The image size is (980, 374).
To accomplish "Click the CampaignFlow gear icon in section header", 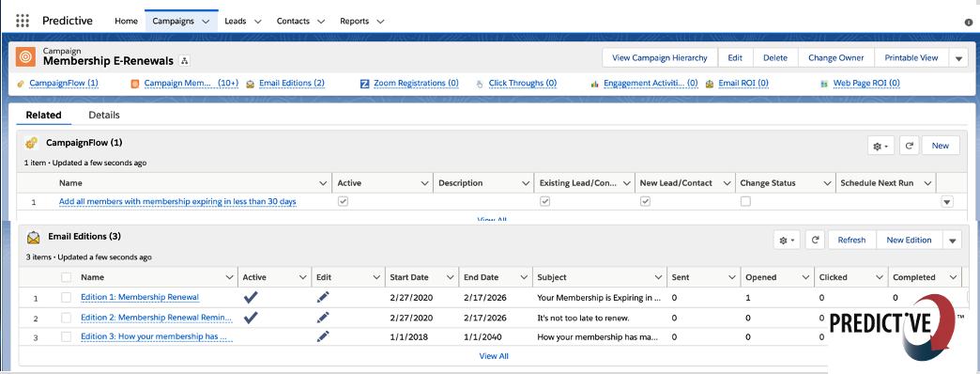I will pos(31,143).
